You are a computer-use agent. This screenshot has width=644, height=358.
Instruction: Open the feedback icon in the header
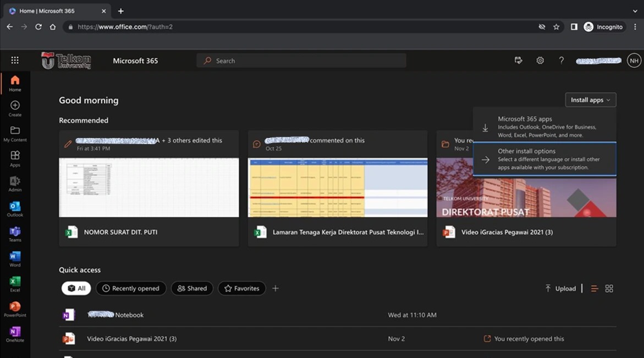(x=518, y=60)
